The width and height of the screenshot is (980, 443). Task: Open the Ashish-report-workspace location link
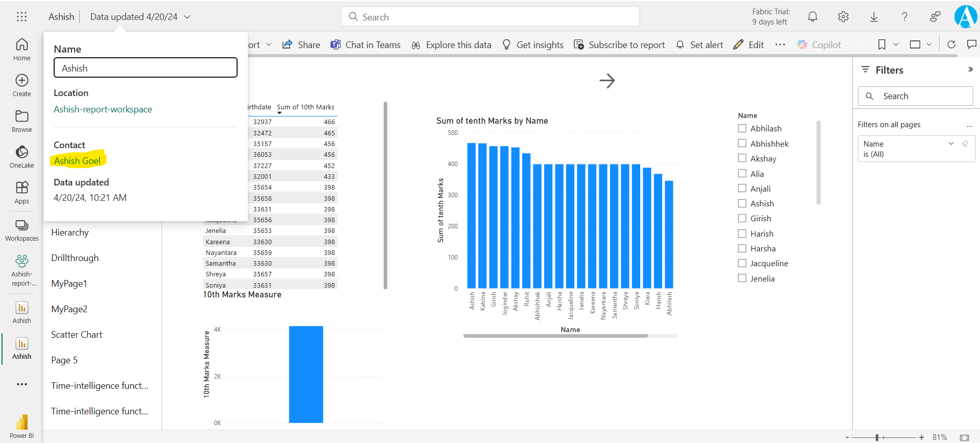point(103,109)
